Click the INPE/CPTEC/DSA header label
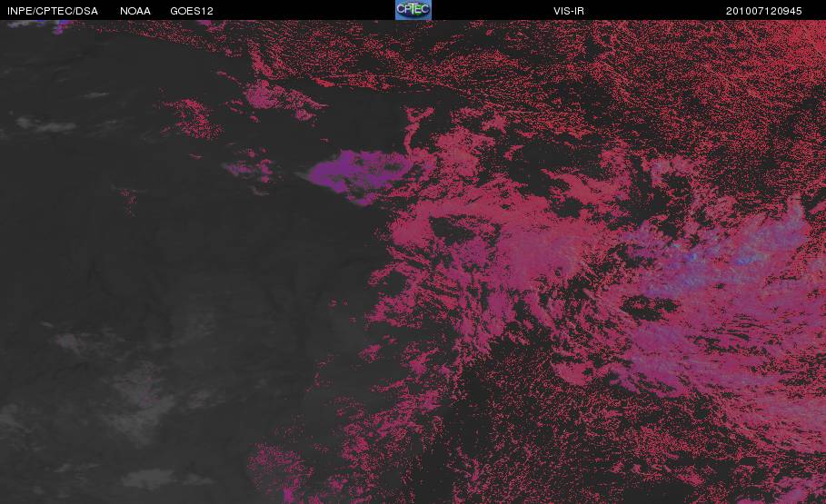 (x=53, y=11)
